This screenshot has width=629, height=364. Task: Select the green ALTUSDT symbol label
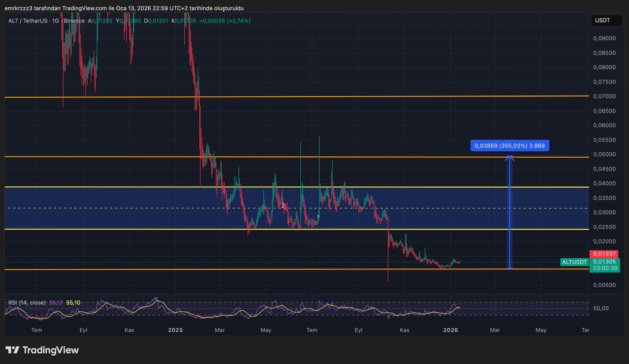click(x=574, y=262)
